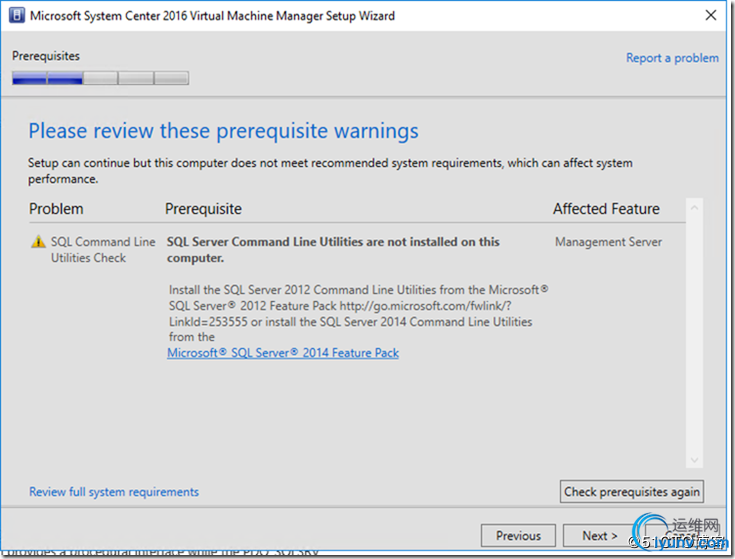Image resolution: width=735 pixels, height=559 pixels.
Task: Click the yellow warning icon beside SQL Command Line
Action: coord(38,242)
